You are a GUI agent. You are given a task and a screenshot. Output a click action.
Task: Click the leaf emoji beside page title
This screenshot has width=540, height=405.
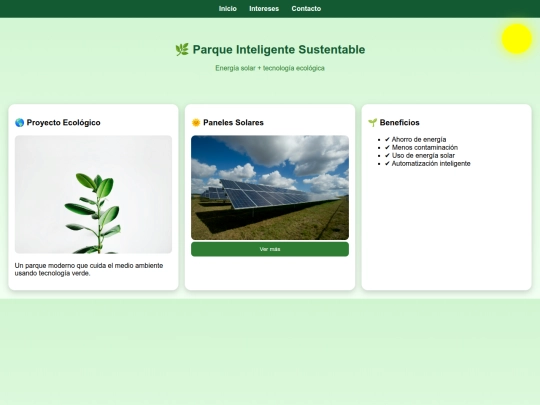[182, 50]
